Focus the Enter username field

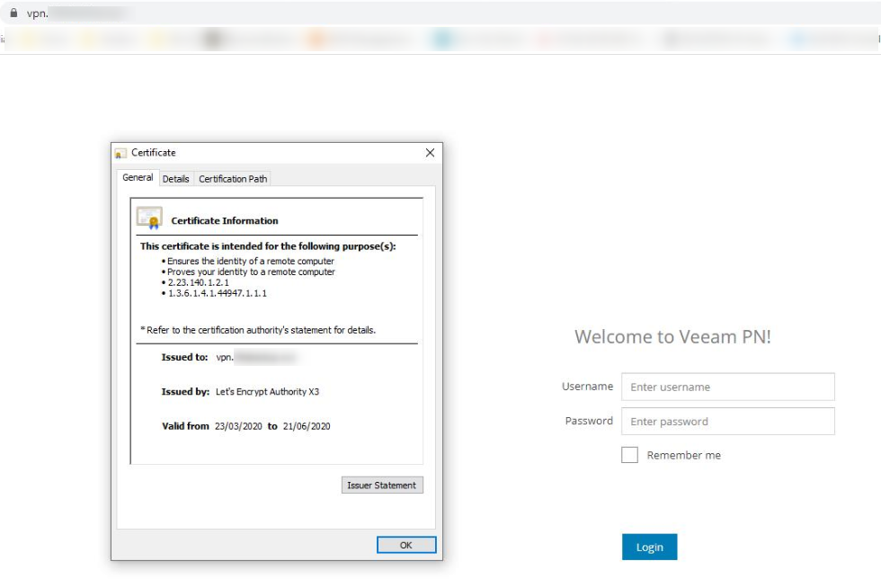pyautogui.click(x=727, y=387)
